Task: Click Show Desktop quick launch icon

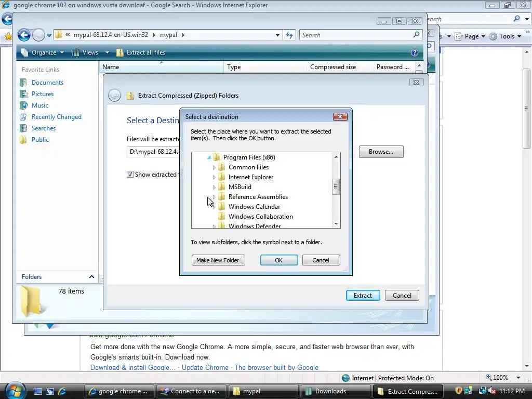Action: (x=38, y=392)
